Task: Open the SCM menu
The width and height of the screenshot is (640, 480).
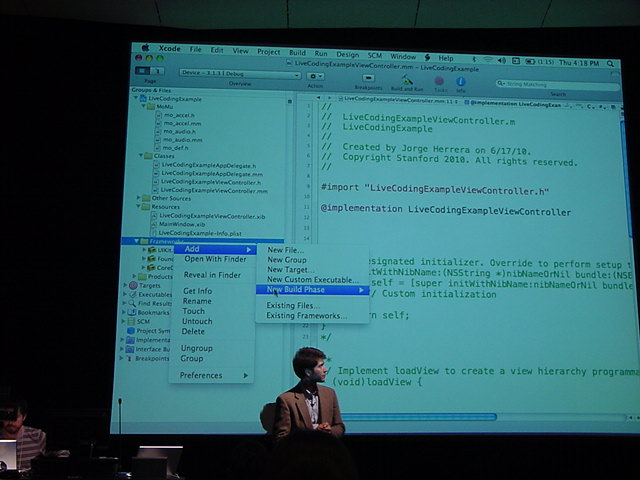Action: pos(375,55)
